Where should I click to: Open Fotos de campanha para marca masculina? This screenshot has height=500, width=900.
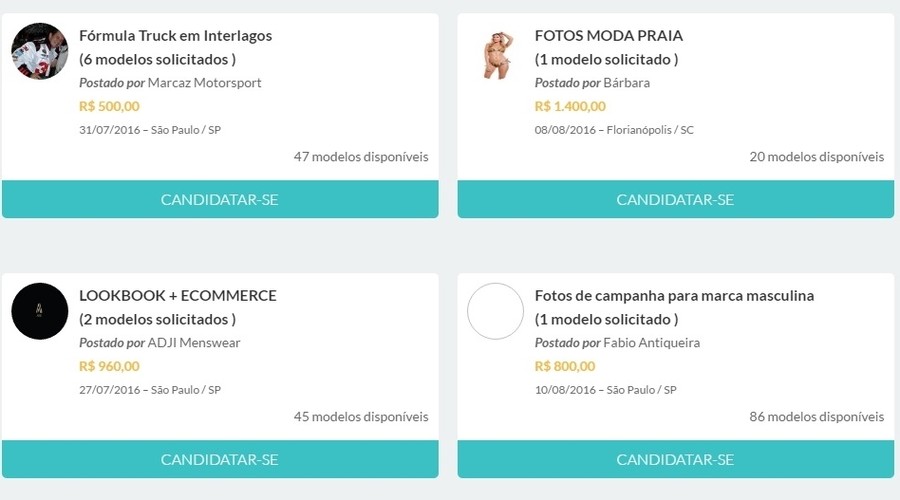[x=674, y=296]
